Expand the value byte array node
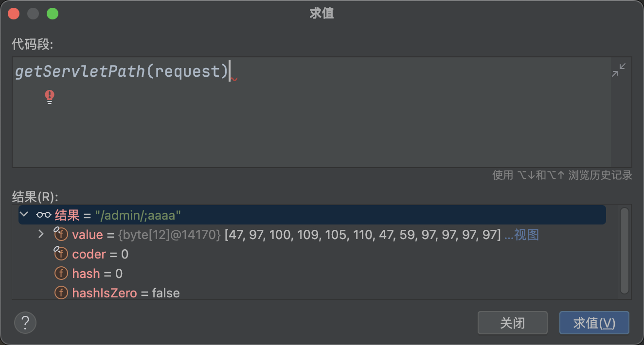 (41, 235)
